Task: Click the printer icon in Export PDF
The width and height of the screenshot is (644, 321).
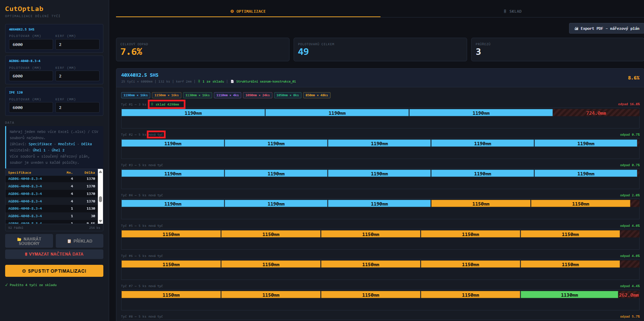Action: 576,28
